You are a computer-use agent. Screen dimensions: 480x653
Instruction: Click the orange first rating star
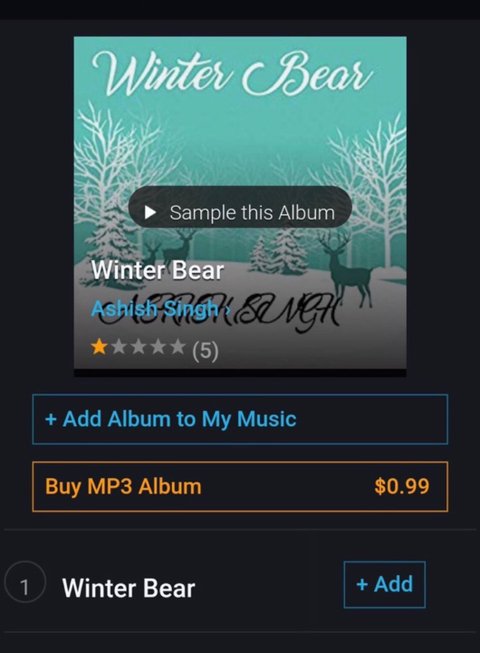(99, 346)
